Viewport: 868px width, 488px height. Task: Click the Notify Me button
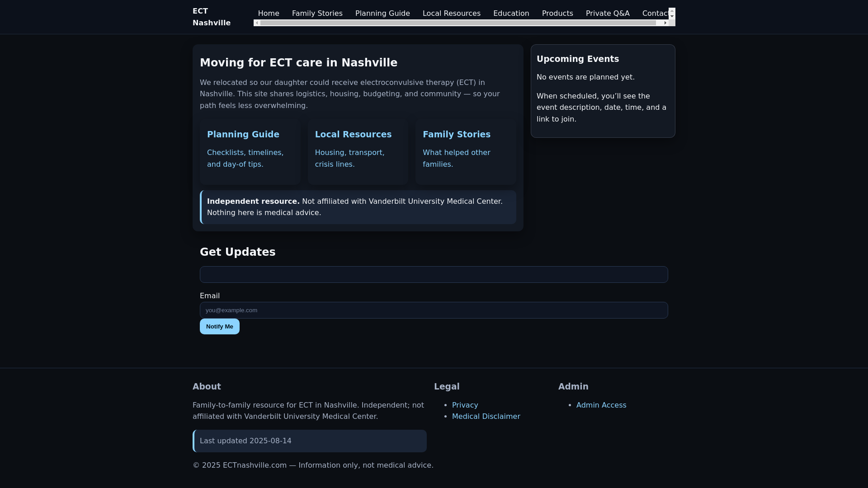pos(220,327)
